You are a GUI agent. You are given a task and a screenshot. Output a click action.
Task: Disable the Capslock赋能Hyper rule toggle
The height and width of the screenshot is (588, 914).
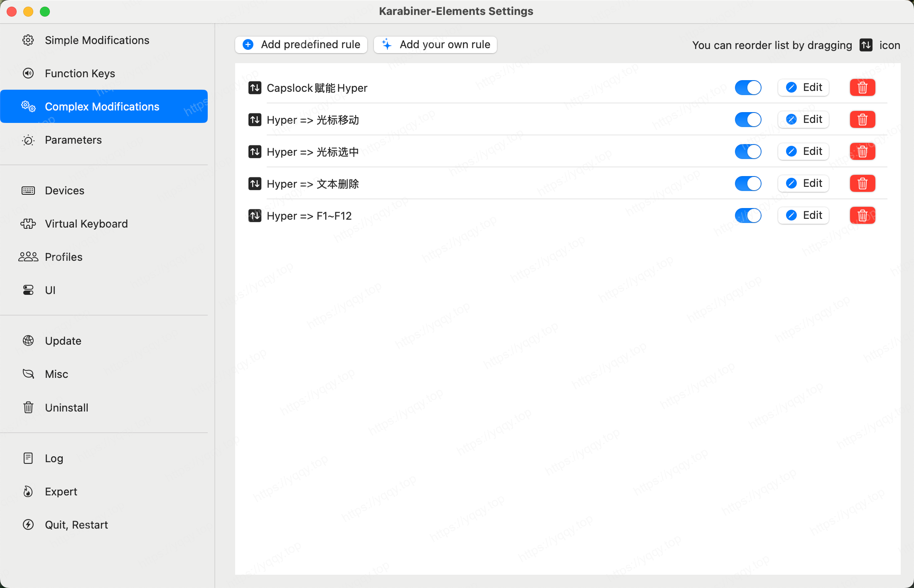748,88
